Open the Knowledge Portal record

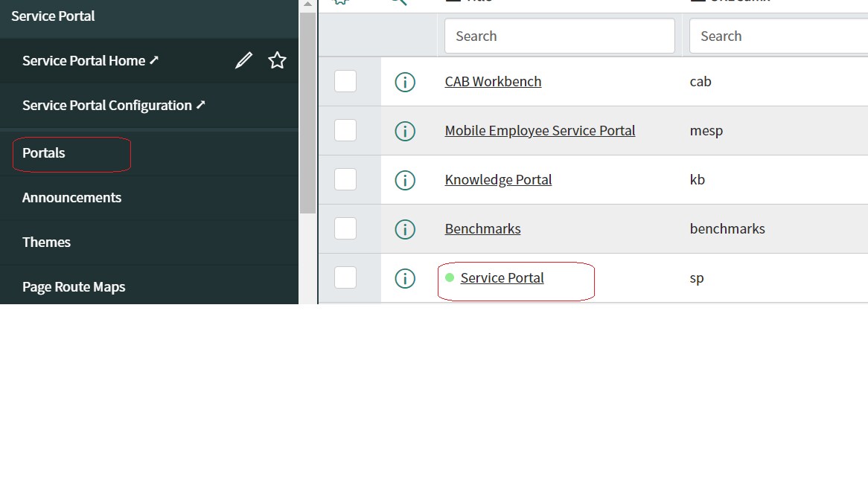tap(498, 179)
